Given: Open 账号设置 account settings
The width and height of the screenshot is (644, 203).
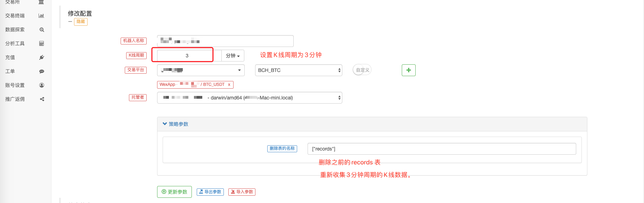Looking at the screenshot, I should click(15, 85).
